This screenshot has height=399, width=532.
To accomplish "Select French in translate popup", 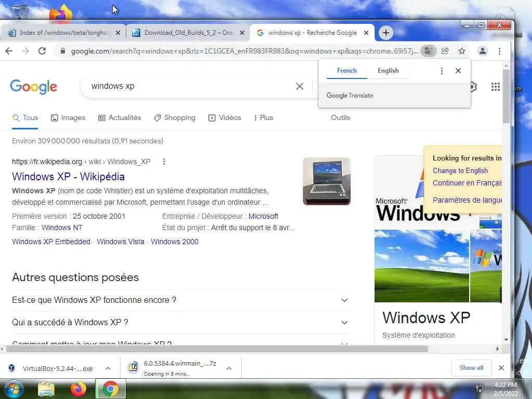I will click(x=347, y=71).
